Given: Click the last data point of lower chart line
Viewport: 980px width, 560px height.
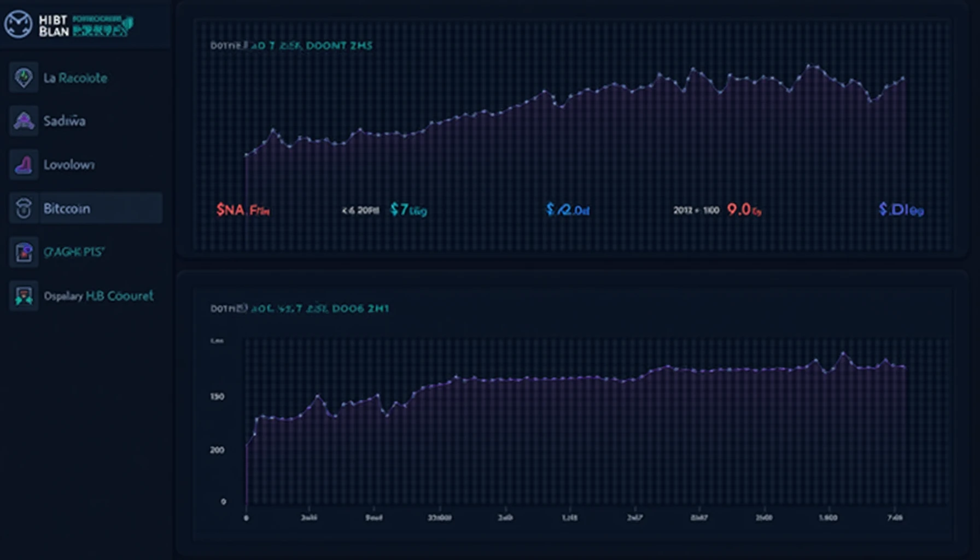Looking at the screenshot, I should click(x=904, y=367).
